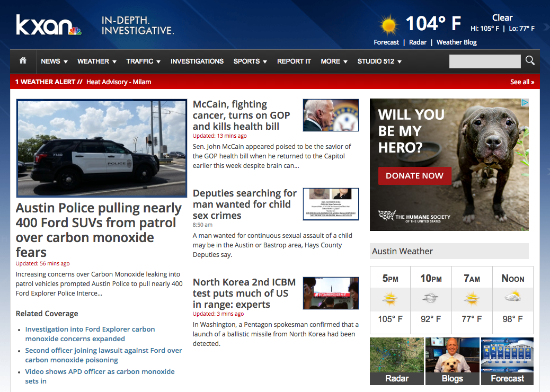Click the North Korea missile thumbnail
This screenshot has height=392, width=550.
(331, 293)
